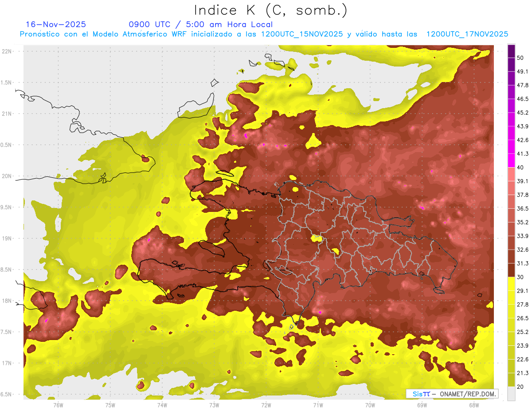This screenshot has width=532, height=411.
Task: Click the darkest purple swatch above 50
Action: click(511, 51)
